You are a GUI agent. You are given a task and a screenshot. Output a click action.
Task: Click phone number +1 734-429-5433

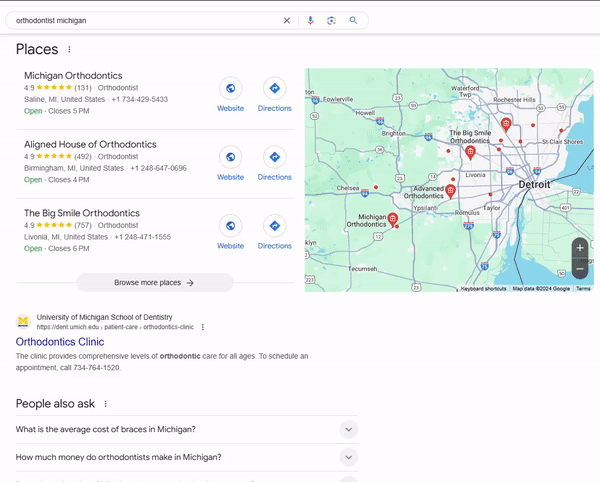(x=140, y=99)
